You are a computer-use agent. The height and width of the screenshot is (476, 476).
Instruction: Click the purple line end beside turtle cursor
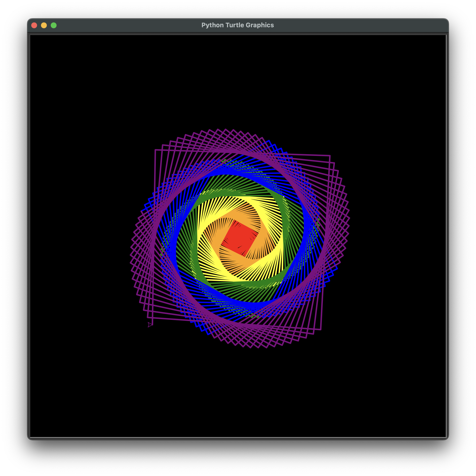[x=153, y=324]
